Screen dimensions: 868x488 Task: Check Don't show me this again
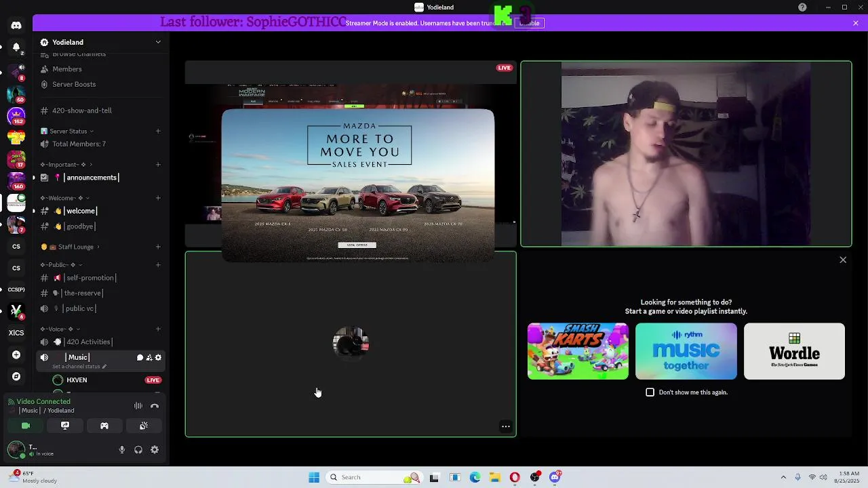click(x=650, y=392)
